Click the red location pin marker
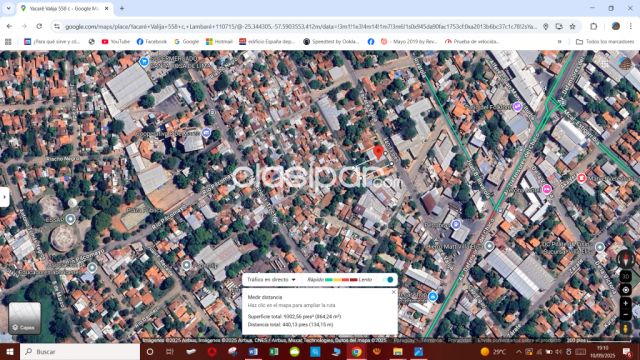The height and width of the screenshot is (360, 640). click(378, 153)
